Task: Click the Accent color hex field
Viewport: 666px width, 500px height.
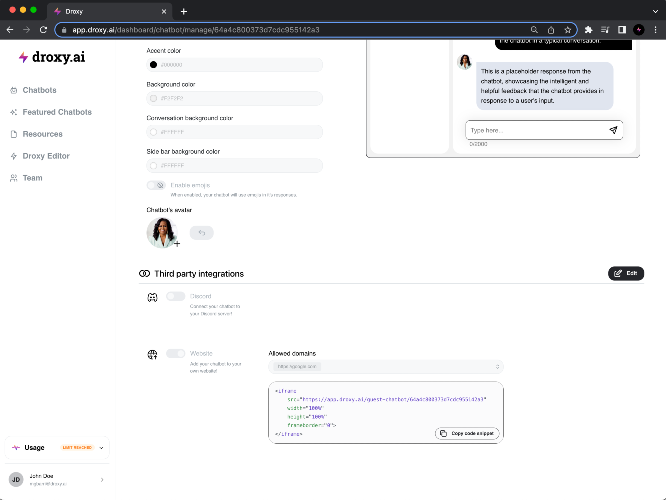Action: pos(234,65)
